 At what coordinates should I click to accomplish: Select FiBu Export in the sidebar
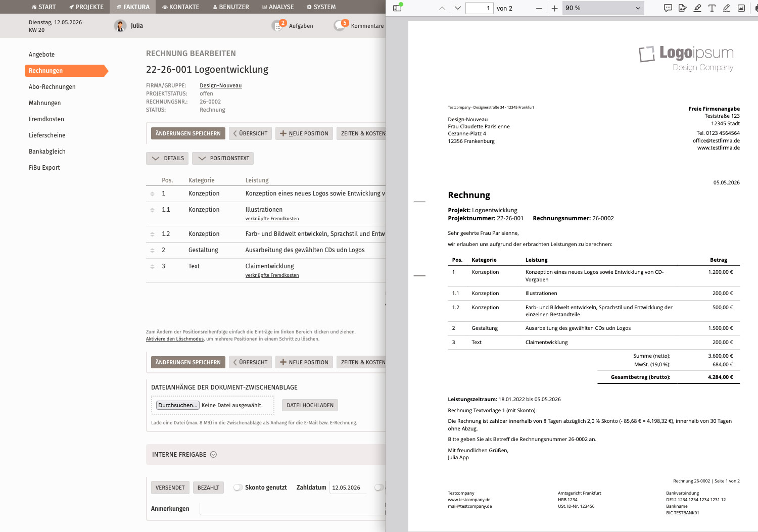(x=44, y=168)
